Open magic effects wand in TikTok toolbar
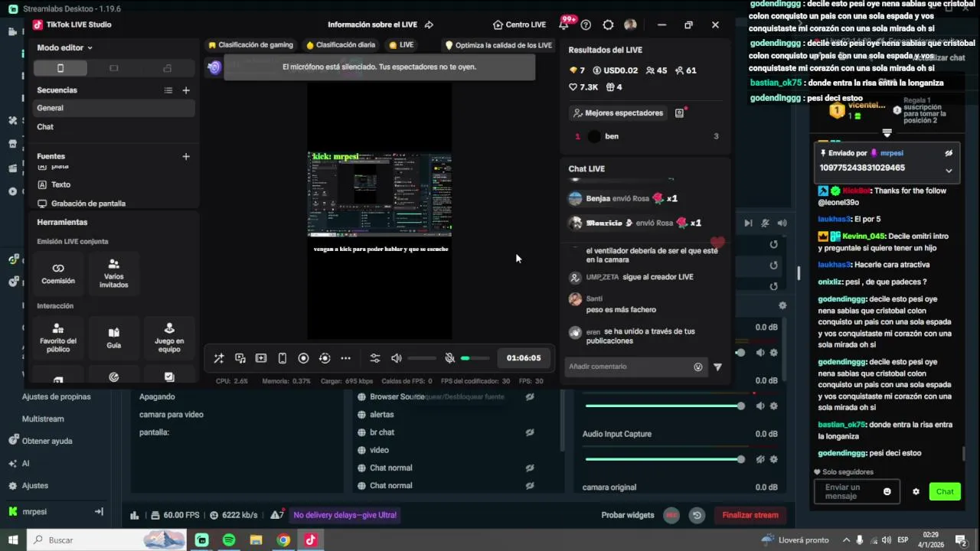The image size is (980, 551). pos(219,358)
